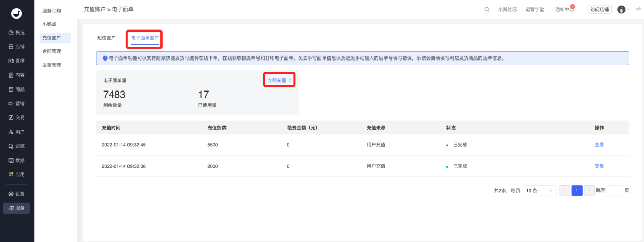
Task: Open 营销 marketing section in sidebar
Action: click(17, 103)
